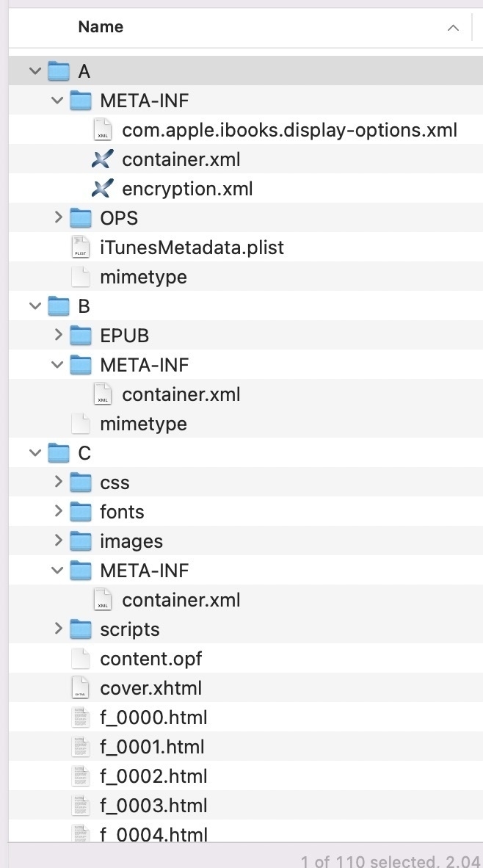483x868 pixels.
Task: Click the fonts folder icon
Action: pyautogui.click(x=81, y=512)
